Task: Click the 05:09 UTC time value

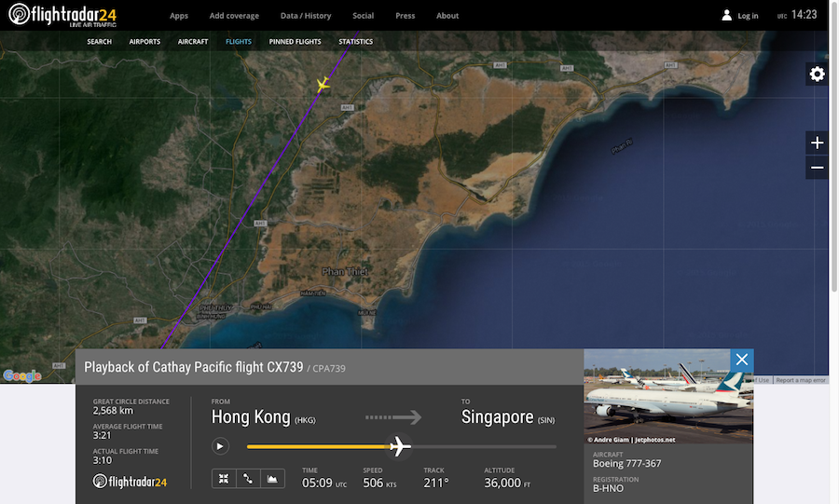Action: point(324,483)
